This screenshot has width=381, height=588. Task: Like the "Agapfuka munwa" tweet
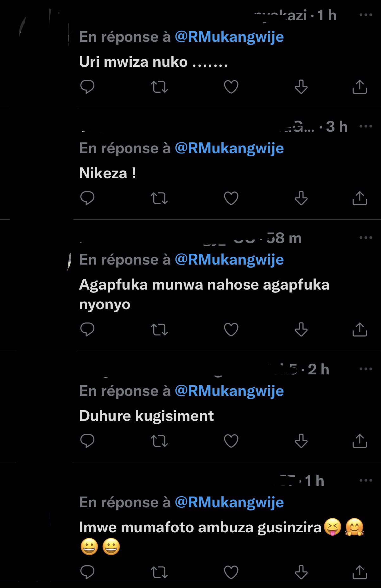pos(231,329)
